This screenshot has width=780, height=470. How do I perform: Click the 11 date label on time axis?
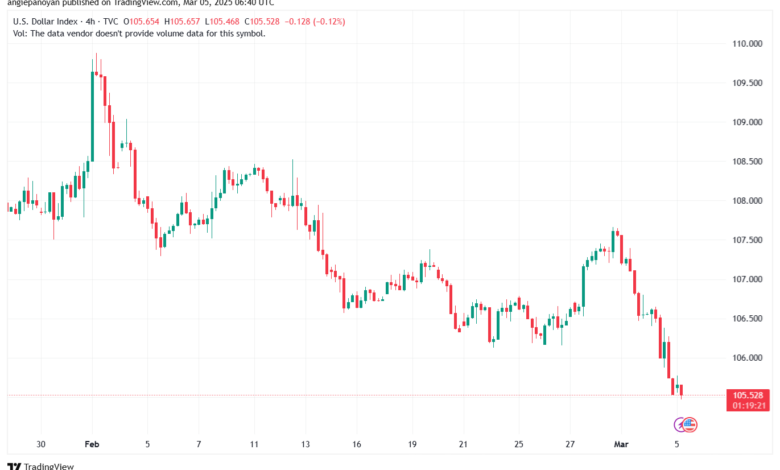pos(254,444)
